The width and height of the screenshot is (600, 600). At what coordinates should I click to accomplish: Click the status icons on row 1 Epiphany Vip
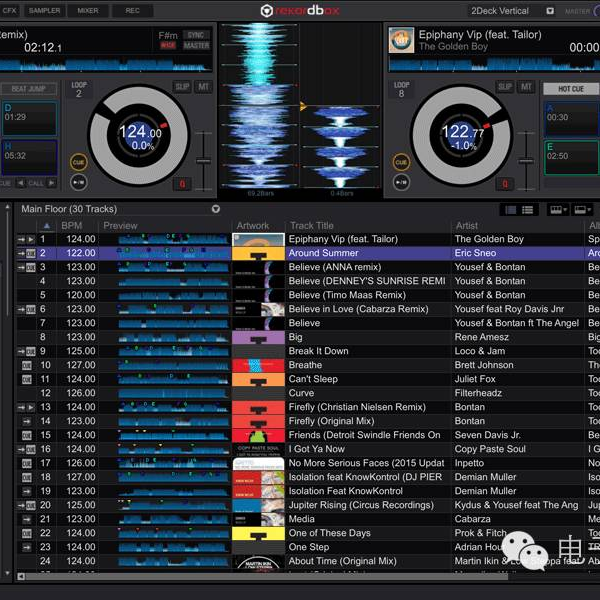26,240
